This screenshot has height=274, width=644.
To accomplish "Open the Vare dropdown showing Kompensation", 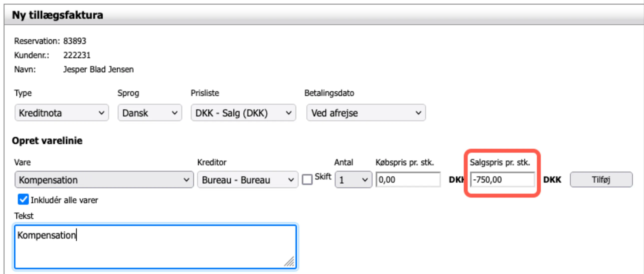I will click(x=104, y=180).
